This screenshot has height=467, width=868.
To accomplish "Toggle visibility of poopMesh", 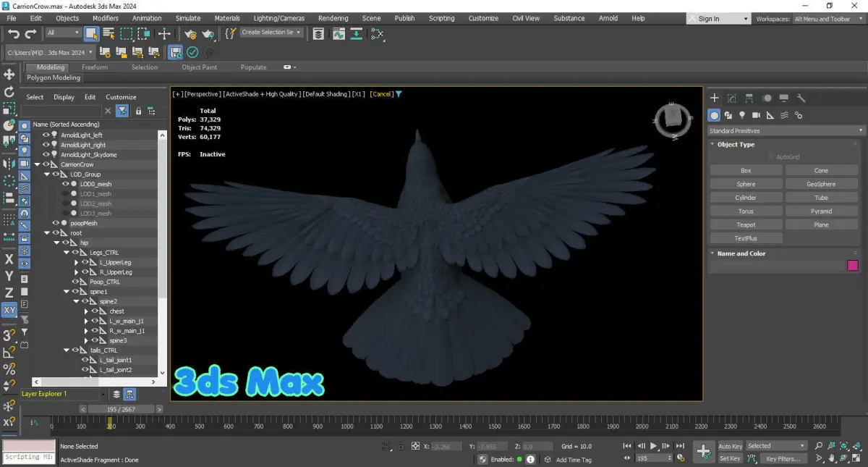I will click(56, 223).
